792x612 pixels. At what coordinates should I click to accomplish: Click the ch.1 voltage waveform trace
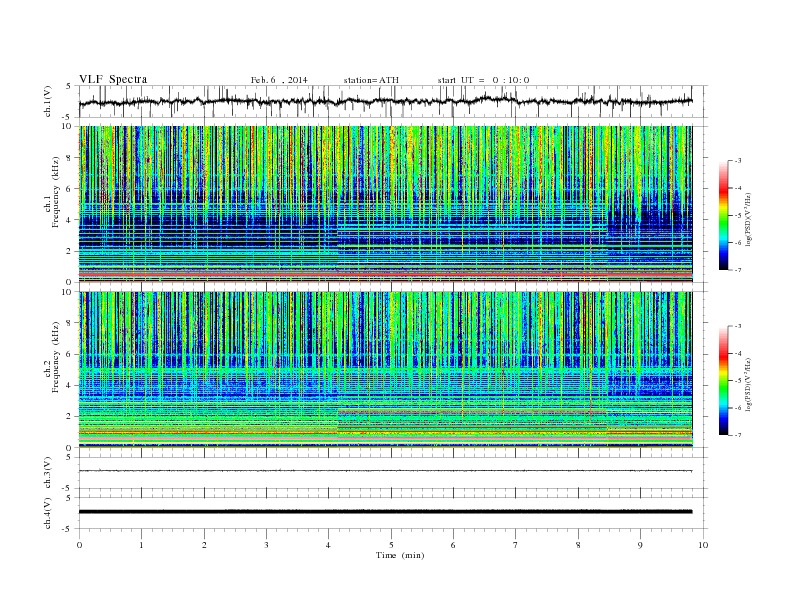pyautogui.click(x=385, y=101)
